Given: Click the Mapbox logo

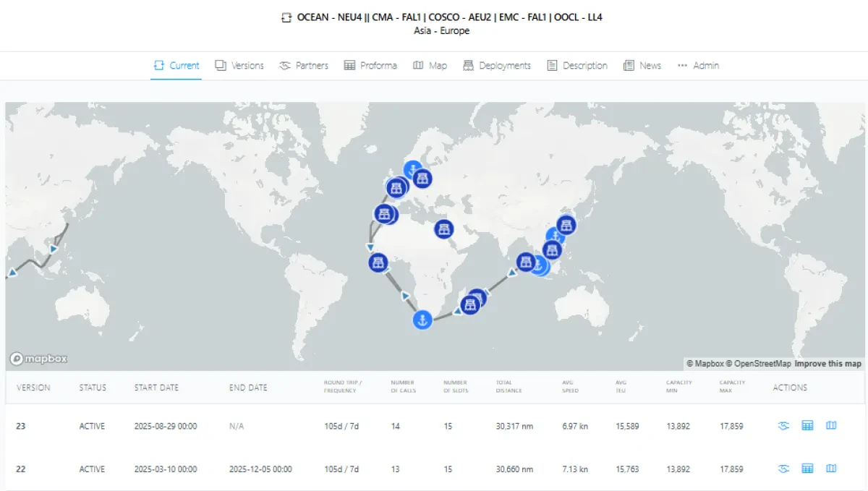Looking at the screenshot, I should 39,359.
